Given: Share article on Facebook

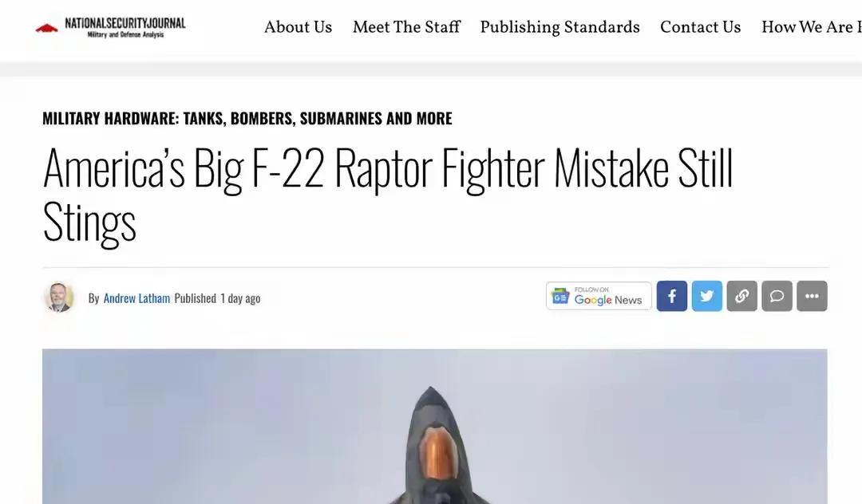Looking at the screenshot, I should tap(672, 296).
